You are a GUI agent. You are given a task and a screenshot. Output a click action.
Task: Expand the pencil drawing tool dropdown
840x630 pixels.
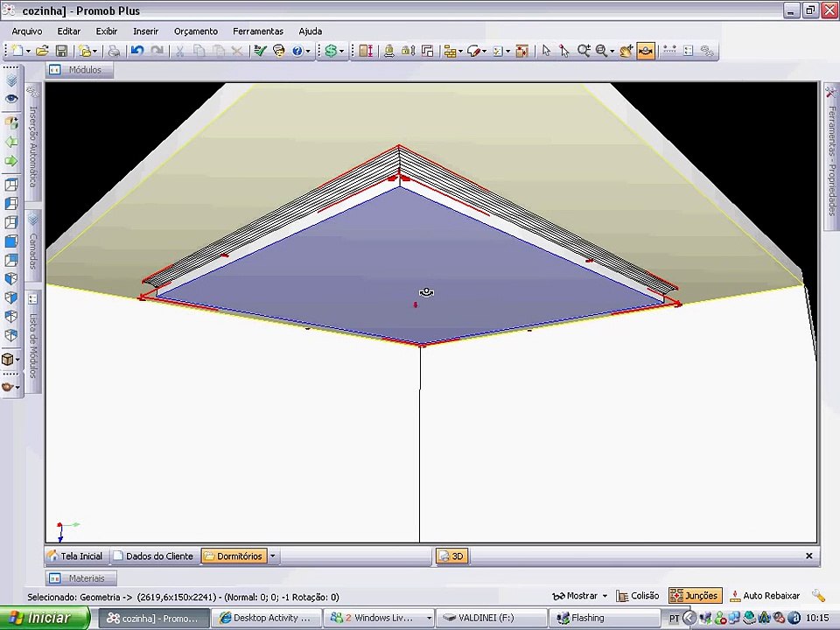point(484,52)
